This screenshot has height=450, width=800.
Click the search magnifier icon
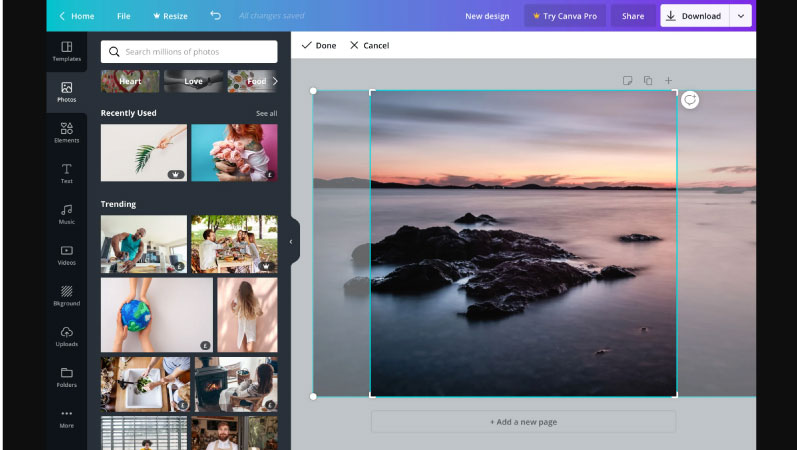(114, 52)
